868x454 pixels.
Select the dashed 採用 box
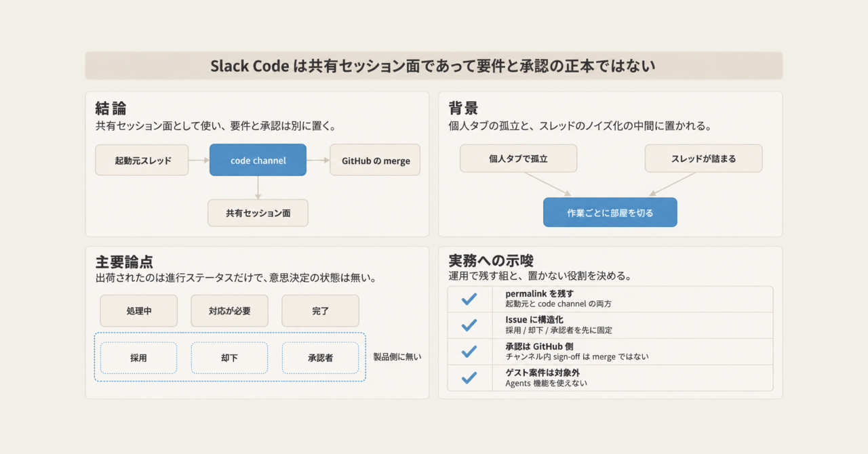point(138,358)
